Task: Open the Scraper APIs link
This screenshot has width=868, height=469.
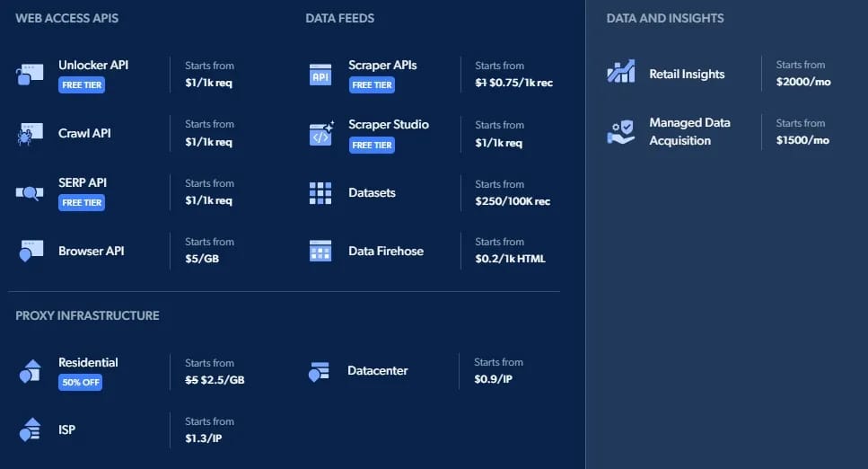Action: (x=382, y=65)
